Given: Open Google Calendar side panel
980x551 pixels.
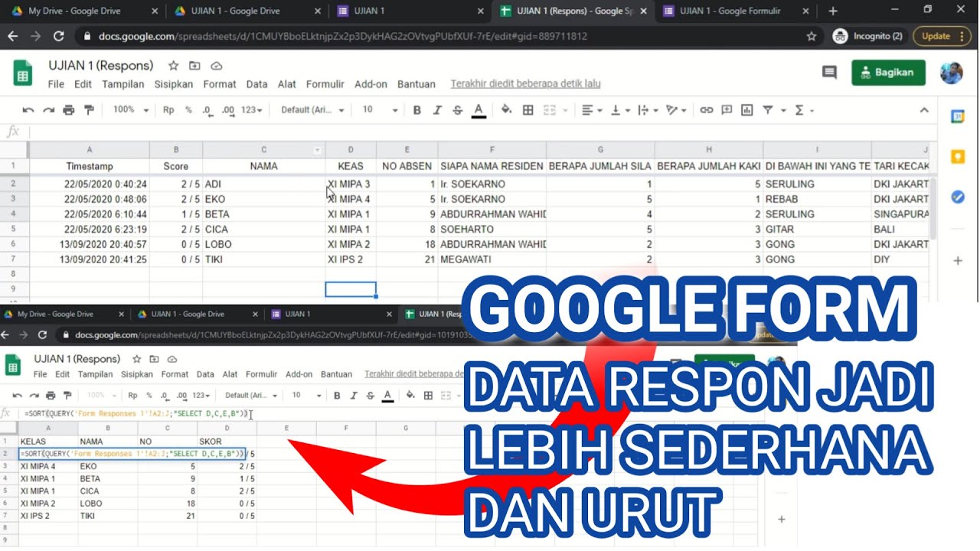Looking at the screenshot, I should click(x=957, y=117).
